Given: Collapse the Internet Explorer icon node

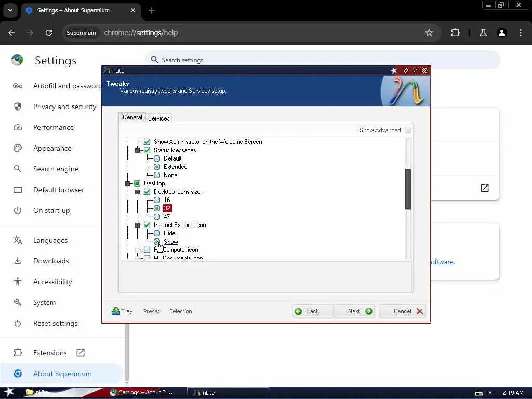Looking at the screenshot, I should [x=137, y=225].
